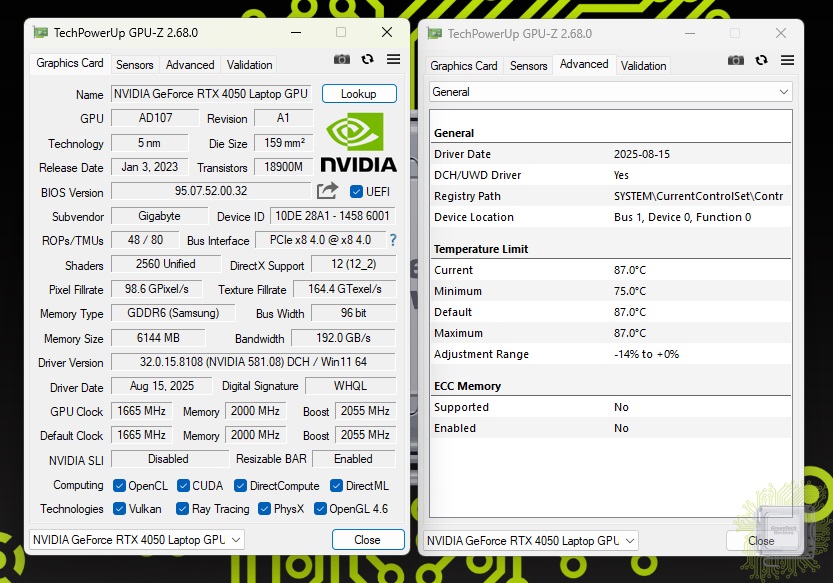Click the Adjustment Range value -14% to +0%
This screenshot has width=833, height=583.
[647, 354]
